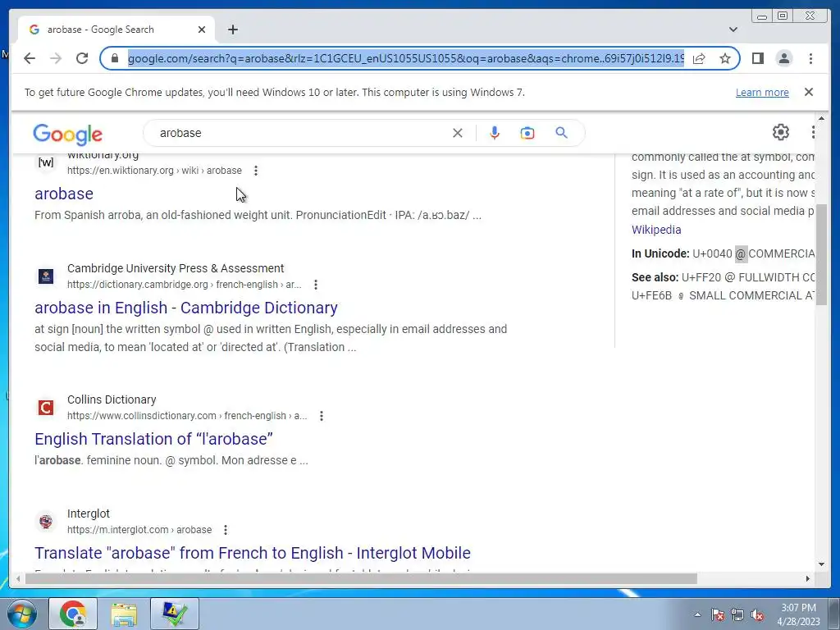This screenshot has height=630, width=840.
Task: Click the Cambridge University Press & Assessment text
Action: [176, 268]
